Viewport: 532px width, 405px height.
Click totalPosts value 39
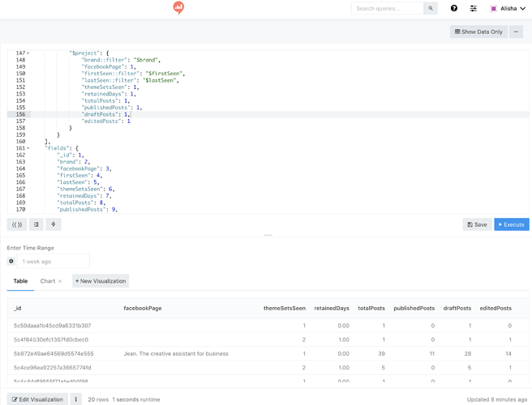[x=381, y=353]
